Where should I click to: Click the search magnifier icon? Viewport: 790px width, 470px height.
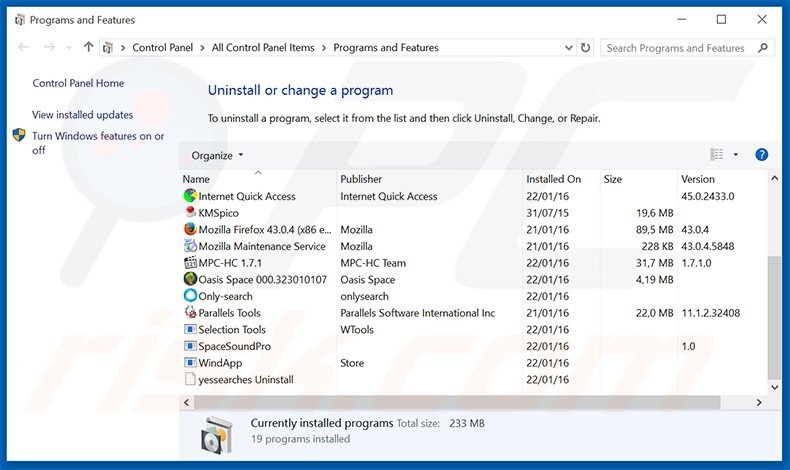coord(763,48)
